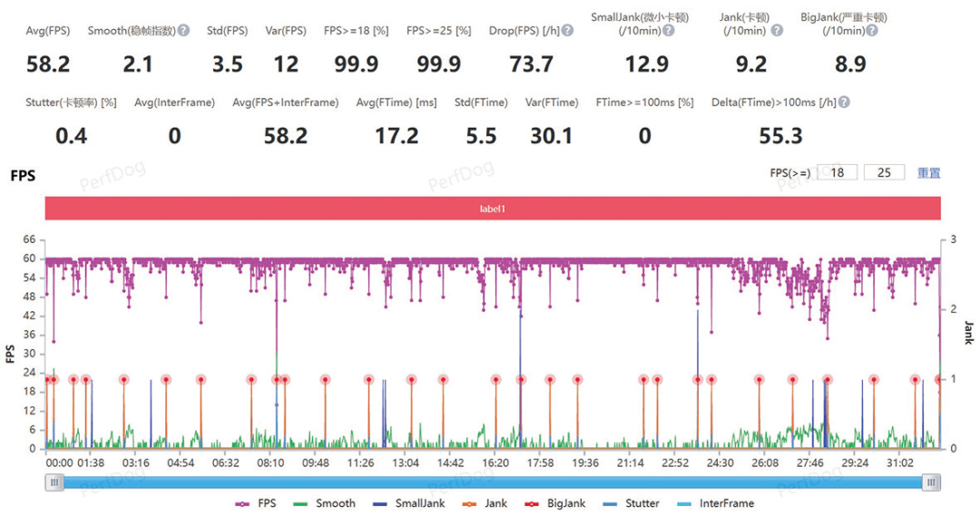Show or hide BigJank legend series
Screen dimensions: 980x516
point(557,503)
